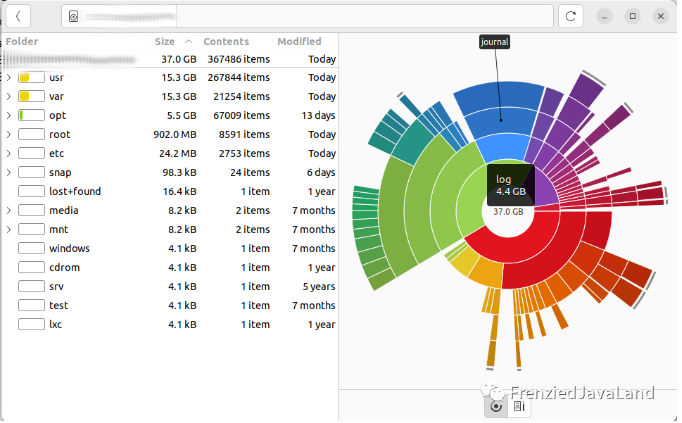Click the 13 days modified value for opt

(318, 116)
